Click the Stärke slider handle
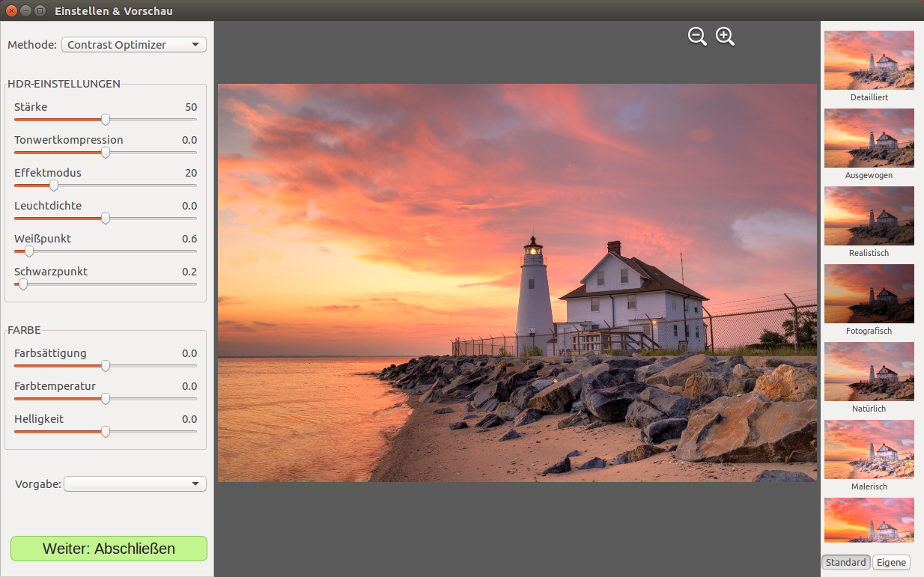Screen dimensions: 924x577 106,119
